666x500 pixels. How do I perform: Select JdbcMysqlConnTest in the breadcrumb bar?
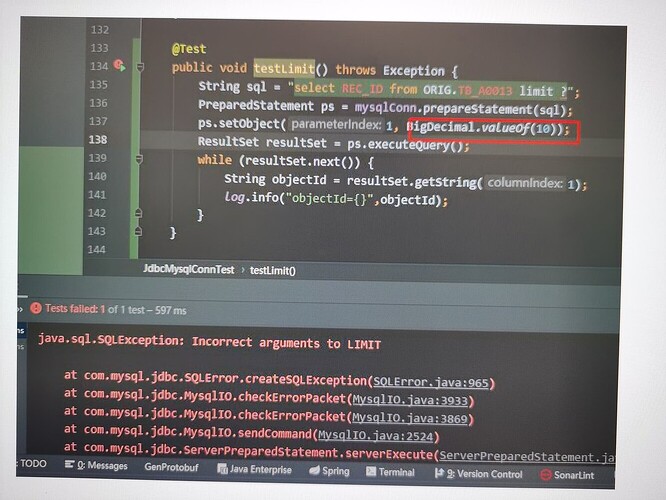pos(189,269)
